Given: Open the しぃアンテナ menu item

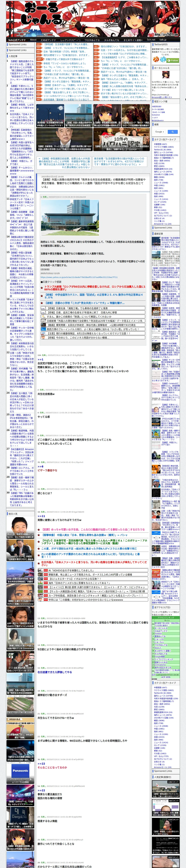Looking at the screenshot, I should point(70,40).
